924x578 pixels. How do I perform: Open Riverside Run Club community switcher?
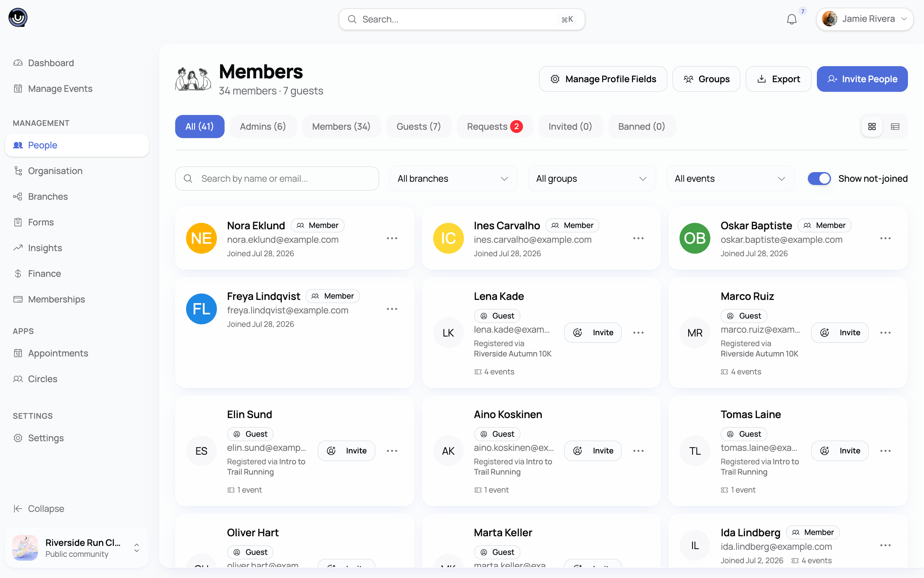coord(77,548)
